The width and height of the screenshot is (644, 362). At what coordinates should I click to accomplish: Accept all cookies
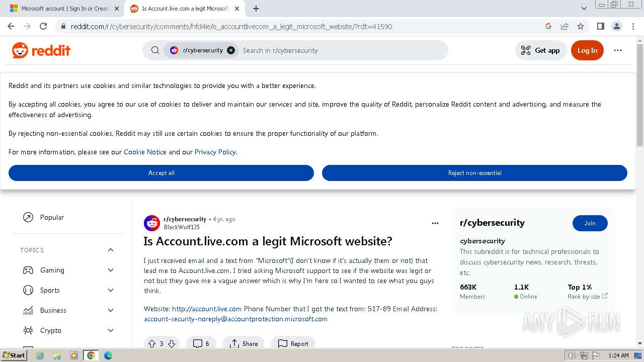[x=161, y=173]
